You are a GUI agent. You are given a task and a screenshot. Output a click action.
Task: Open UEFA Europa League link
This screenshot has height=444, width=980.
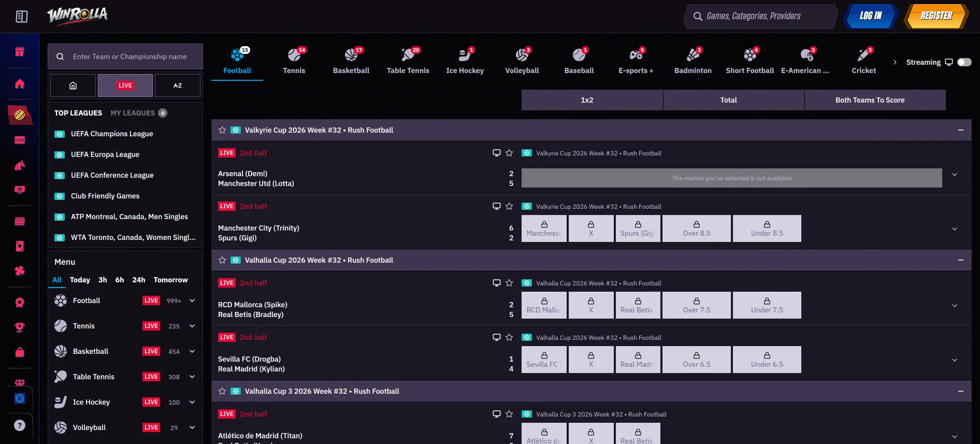(105, 154)
